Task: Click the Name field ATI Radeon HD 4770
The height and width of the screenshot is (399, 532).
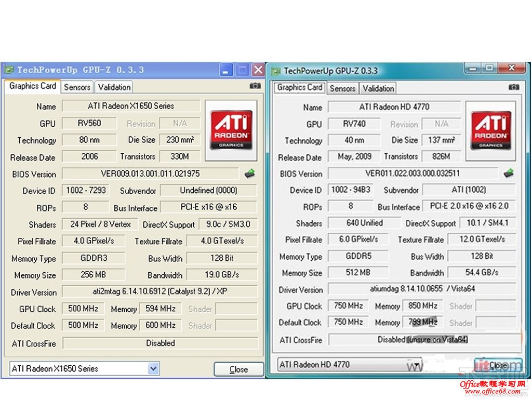Action: pos(394,107)
